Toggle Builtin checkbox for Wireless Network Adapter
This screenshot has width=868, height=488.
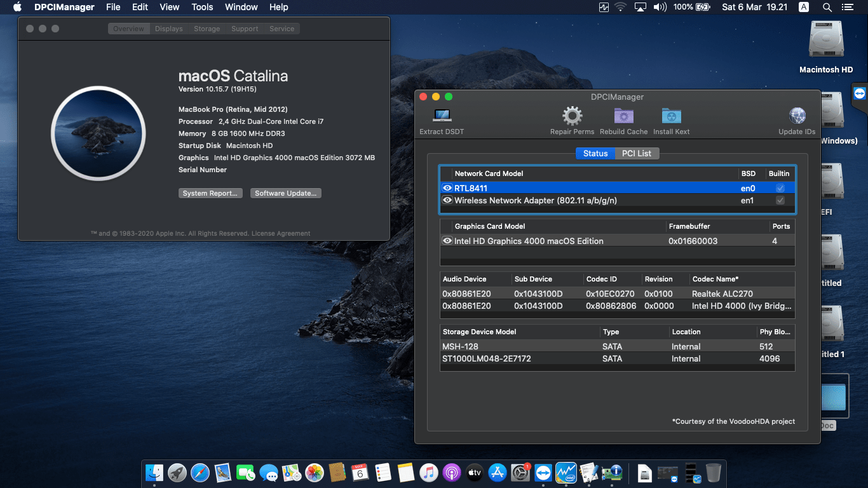(780, 200)
